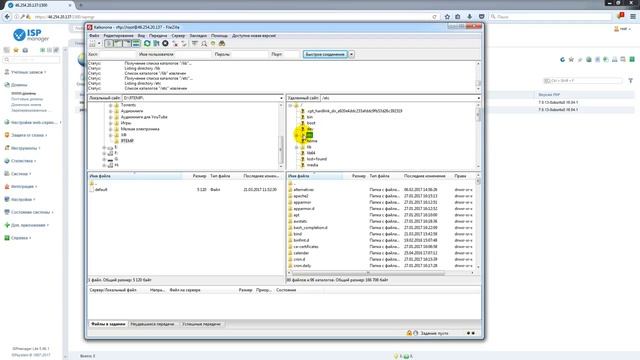The image size is (640, 360).
Task: Expand Мелкая электроника folder in local tree
Action: click(x=111, y=129)
